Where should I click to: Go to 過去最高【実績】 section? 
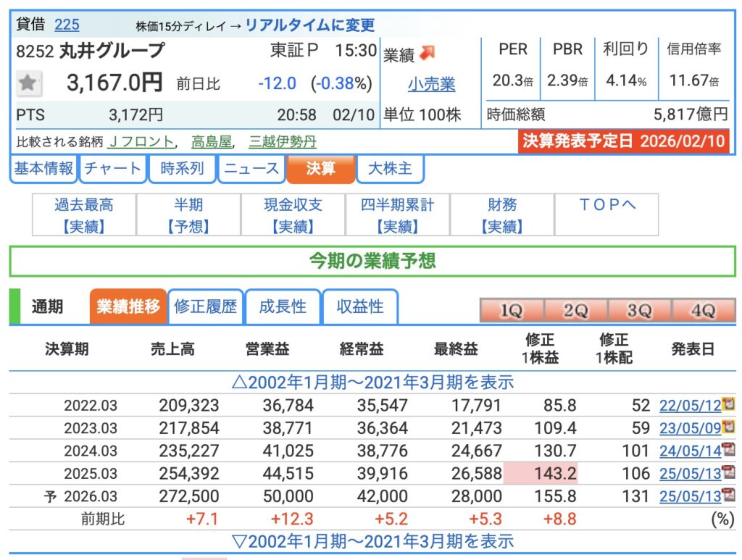pos(84,215)
